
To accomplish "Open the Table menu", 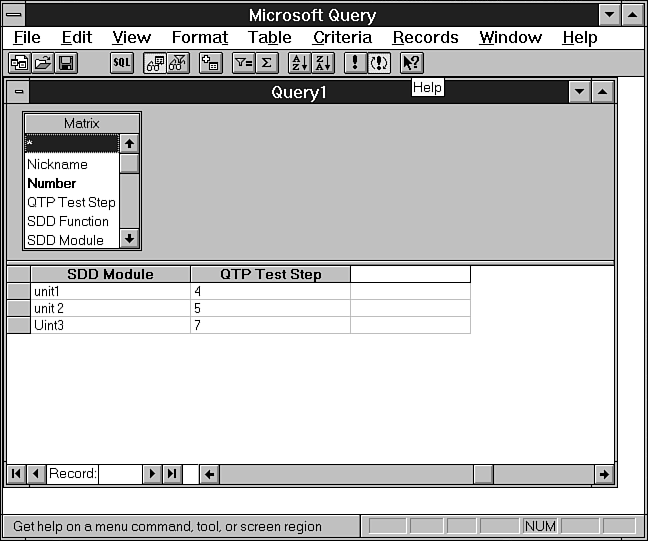I will [269, 38].
